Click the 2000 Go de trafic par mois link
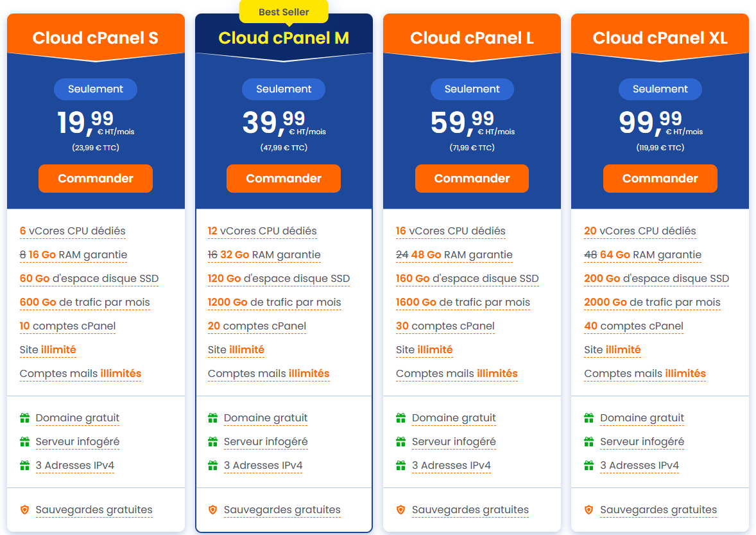This screenshot has width=756, height=535. pos(652,302)
